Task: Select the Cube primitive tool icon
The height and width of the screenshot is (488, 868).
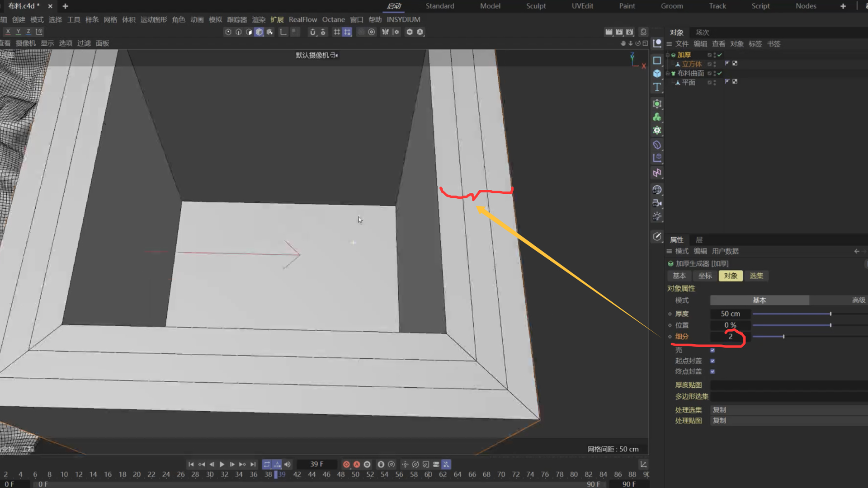Action: click(x=657, y=74)
